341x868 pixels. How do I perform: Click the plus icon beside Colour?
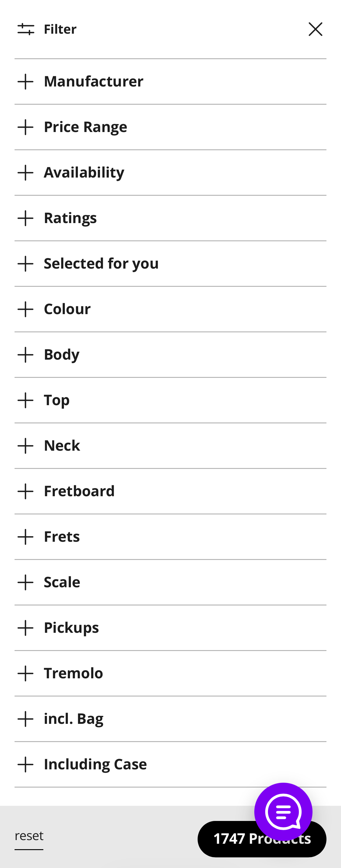tap(25, 309)
